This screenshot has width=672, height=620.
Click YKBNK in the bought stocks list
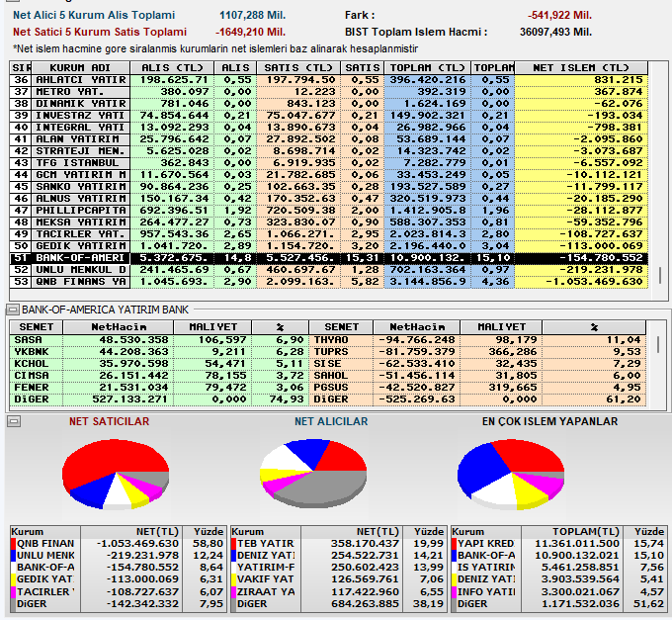[x=32, y=352]
